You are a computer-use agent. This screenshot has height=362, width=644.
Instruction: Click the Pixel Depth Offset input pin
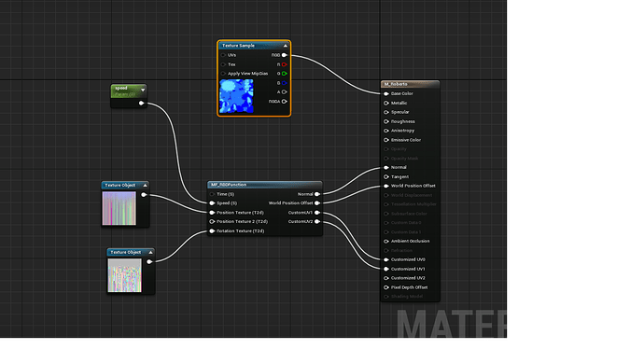pos(386,287)
